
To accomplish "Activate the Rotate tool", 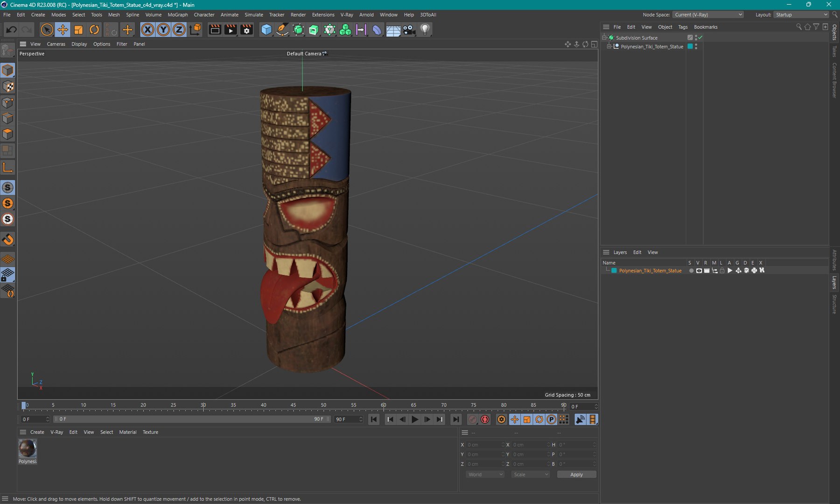I will [x=94, y=30].
